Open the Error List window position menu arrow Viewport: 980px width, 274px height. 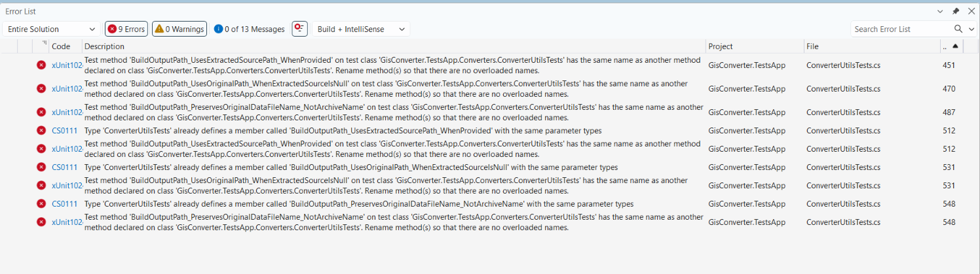pos(939,11)
